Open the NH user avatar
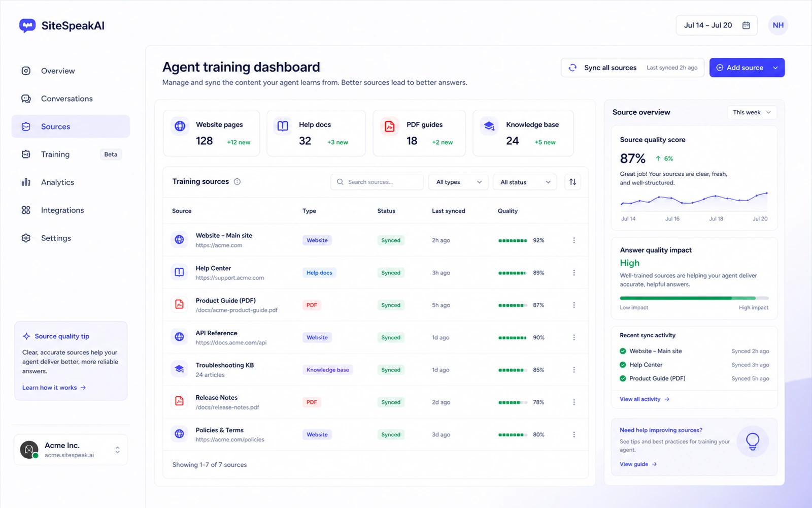Image resolution: width=812 pixels, height=508 pixels. [x=778, y=25]
